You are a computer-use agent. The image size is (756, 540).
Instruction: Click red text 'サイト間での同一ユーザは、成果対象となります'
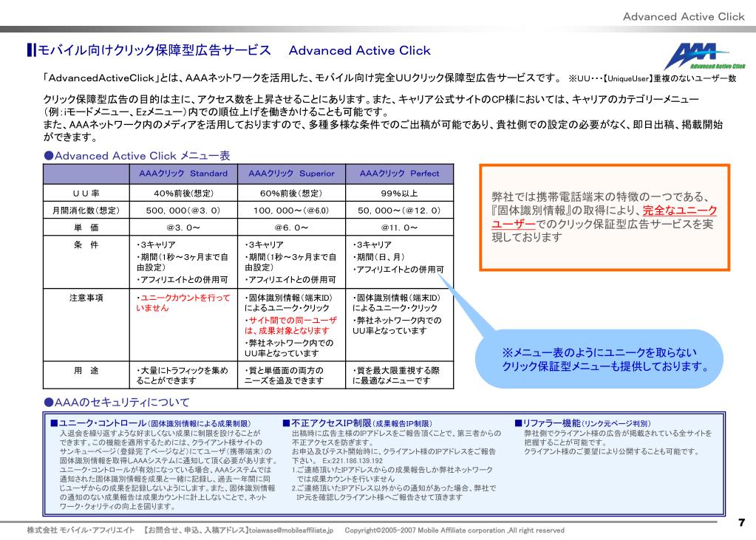(290, 326)
